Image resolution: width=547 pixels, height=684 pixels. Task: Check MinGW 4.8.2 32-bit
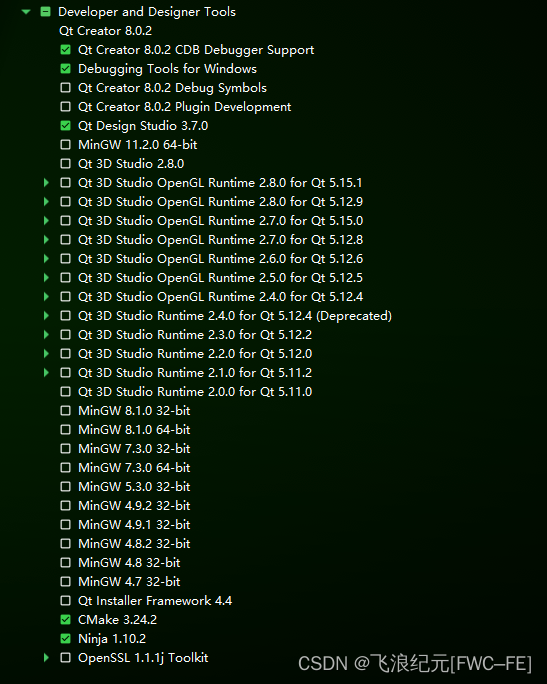click(x=65, y=544)
